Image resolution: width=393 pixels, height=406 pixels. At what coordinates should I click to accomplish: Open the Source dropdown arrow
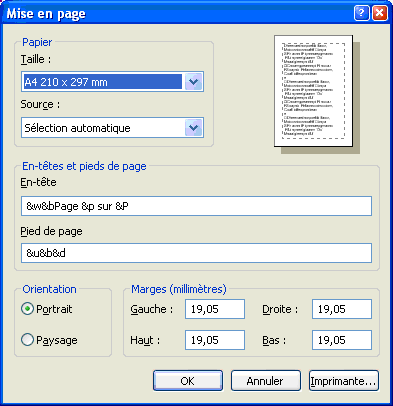click(x=194, y=128)
